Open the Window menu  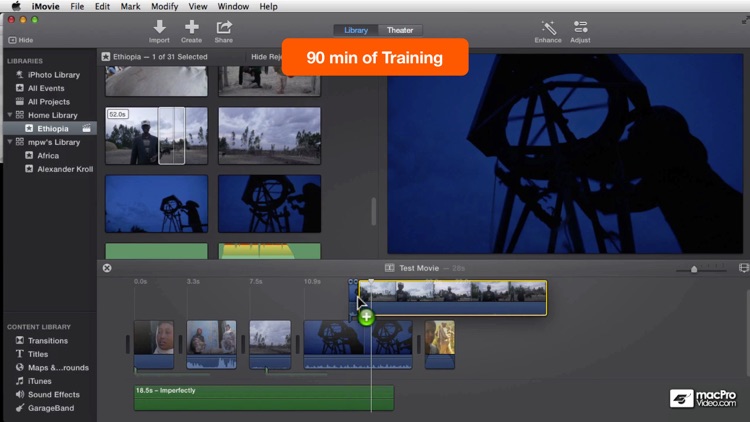233,6
